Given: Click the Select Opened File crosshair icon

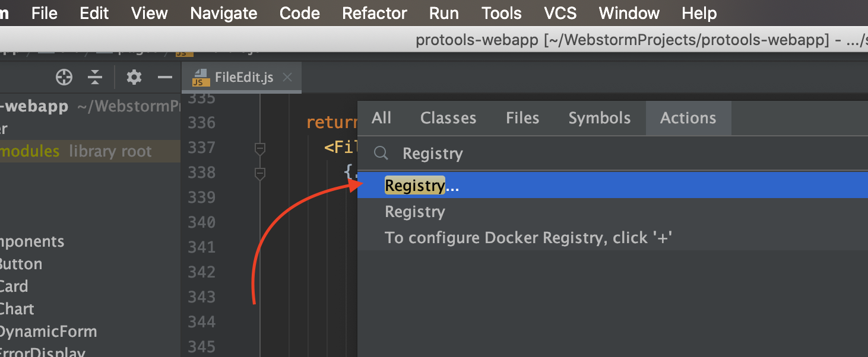Looking at the screenshot, I should tap(64, 77).
